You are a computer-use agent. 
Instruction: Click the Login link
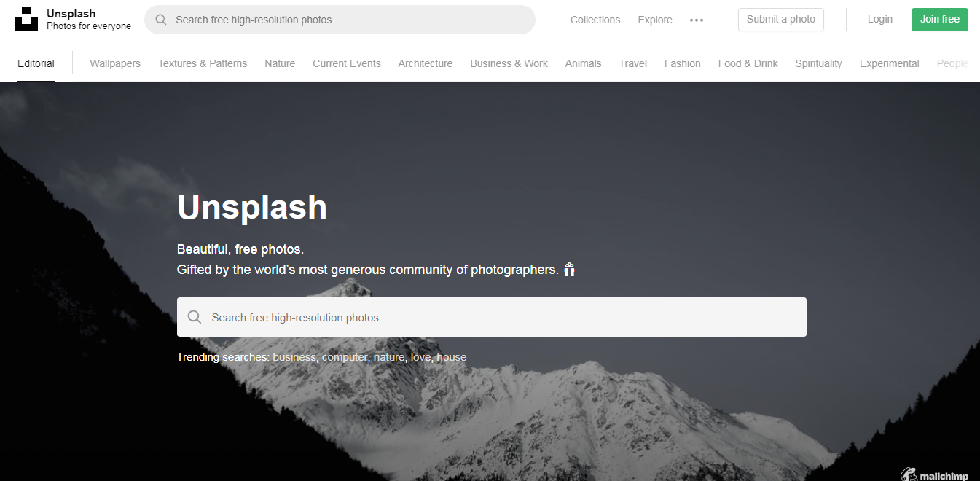pyautogui.click(x=880, y=20)
